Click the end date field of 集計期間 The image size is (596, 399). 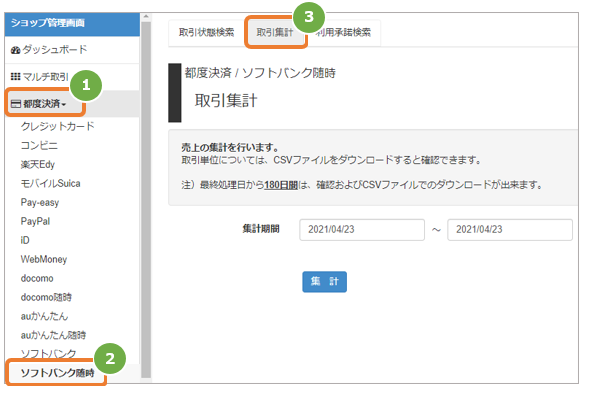click(x=510, y=230)
